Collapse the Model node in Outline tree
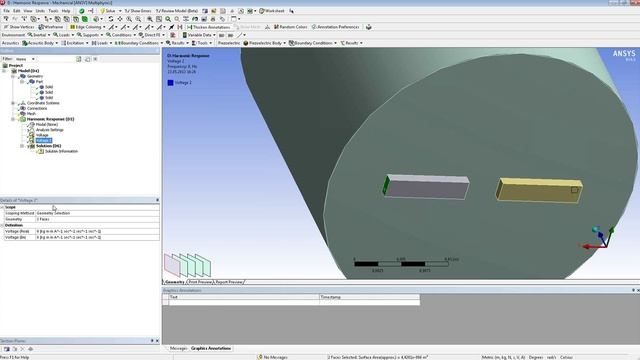Viewport: 640px width, 360px height. (4, 71)
